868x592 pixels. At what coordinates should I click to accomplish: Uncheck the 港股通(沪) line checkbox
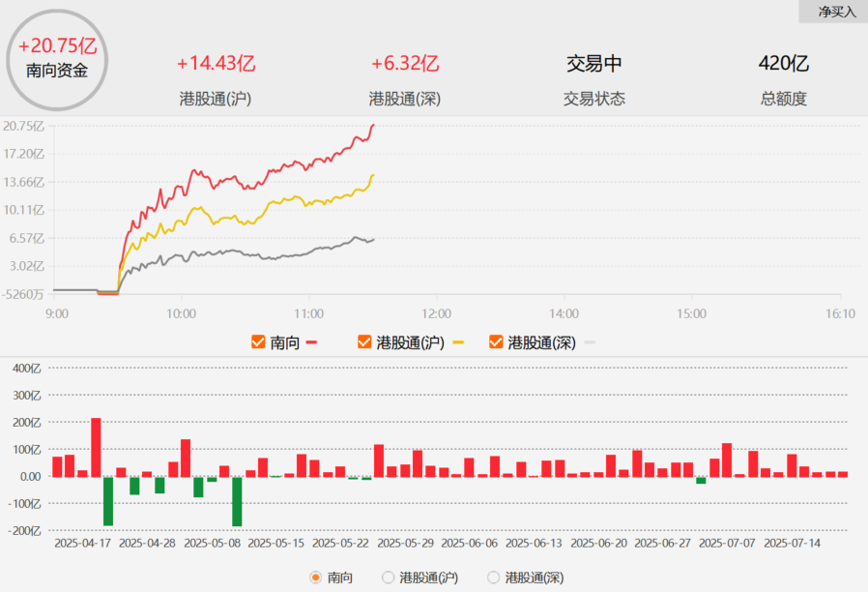point(364,341)
